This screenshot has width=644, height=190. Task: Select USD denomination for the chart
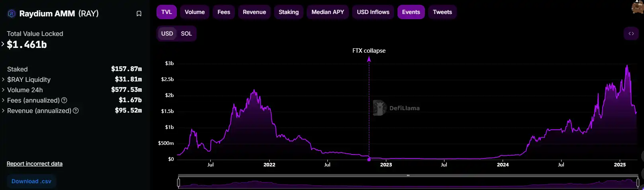click(167, 34)
